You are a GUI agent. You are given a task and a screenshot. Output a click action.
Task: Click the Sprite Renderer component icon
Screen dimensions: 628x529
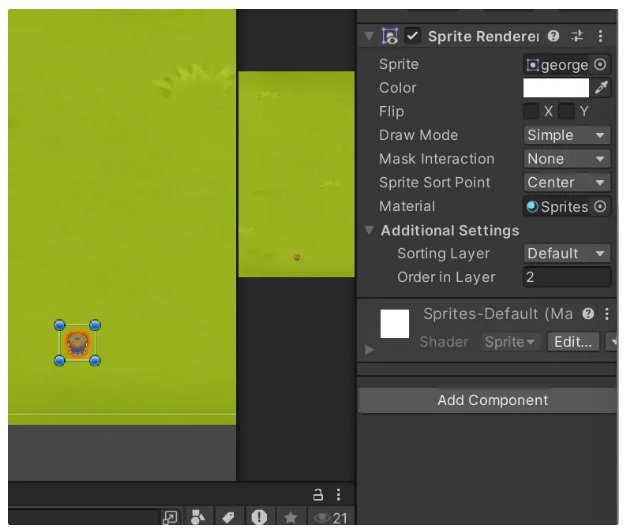click(x=390, y=36)
